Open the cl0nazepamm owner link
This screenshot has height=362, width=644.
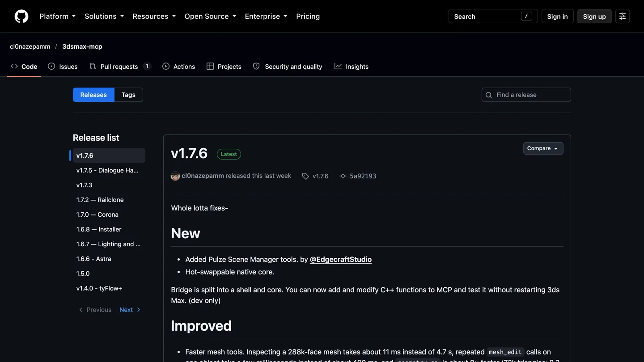(30, 46)
